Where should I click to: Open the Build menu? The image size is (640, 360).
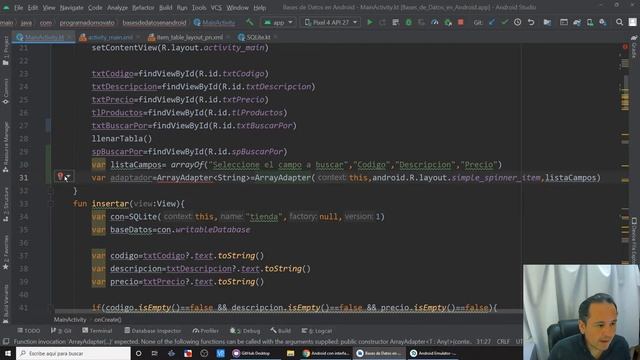point(165,7)
